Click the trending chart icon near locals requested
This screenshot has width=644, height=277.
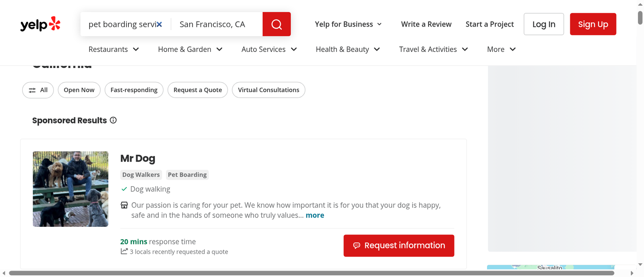(124, 251)
